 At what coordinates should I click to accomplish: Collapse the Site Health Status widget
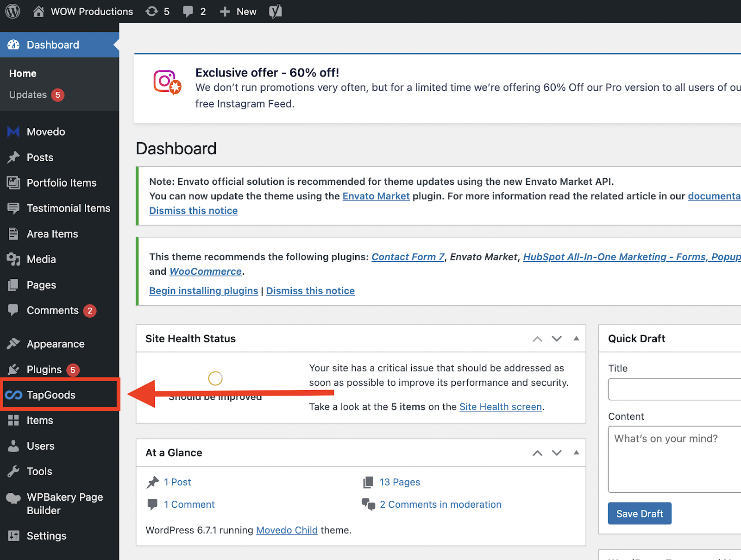point(576,339)
